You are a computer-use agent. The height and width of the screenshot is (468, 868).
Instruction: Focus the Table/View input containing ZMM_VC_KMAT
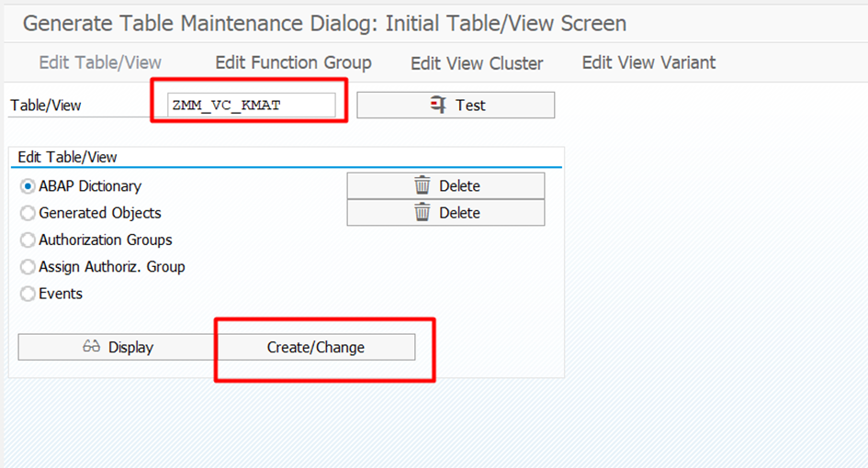tap(251, 106)
